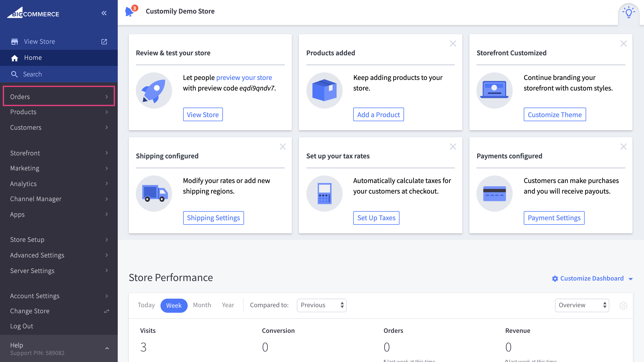The height and width of the screenshot is (362, 644).
Task: Select the Today time range
Action: 146,305
